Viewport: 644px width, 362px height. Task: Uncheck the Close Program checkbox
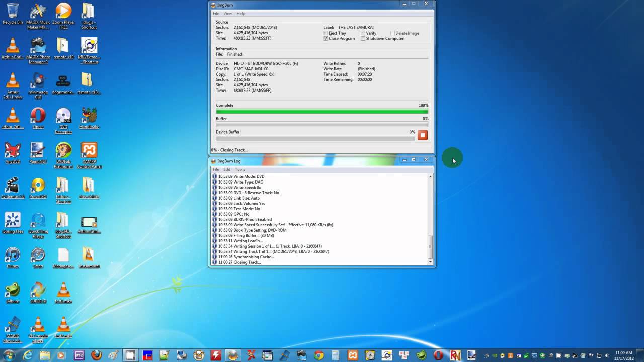point(326,38)
